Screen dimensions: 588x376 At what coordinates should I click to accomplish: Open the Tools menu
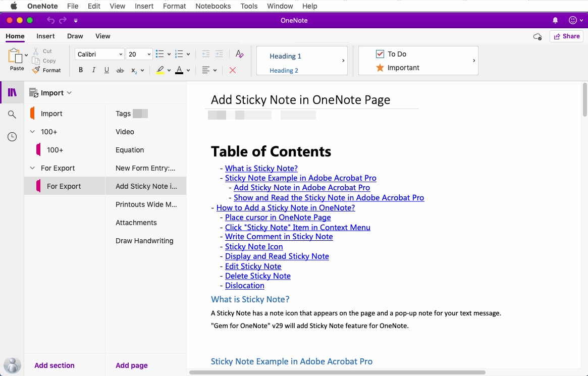coord(249,6)
